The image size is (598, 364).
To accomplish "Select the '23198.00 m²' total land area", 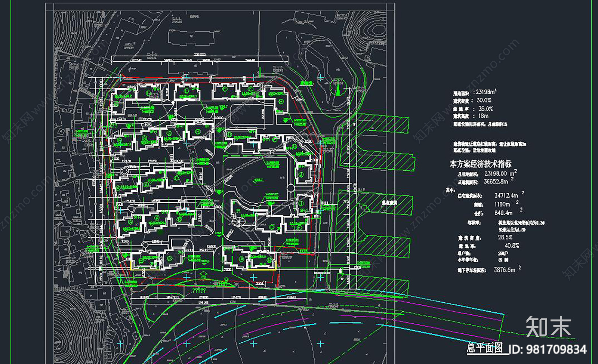I will (500, 173).
